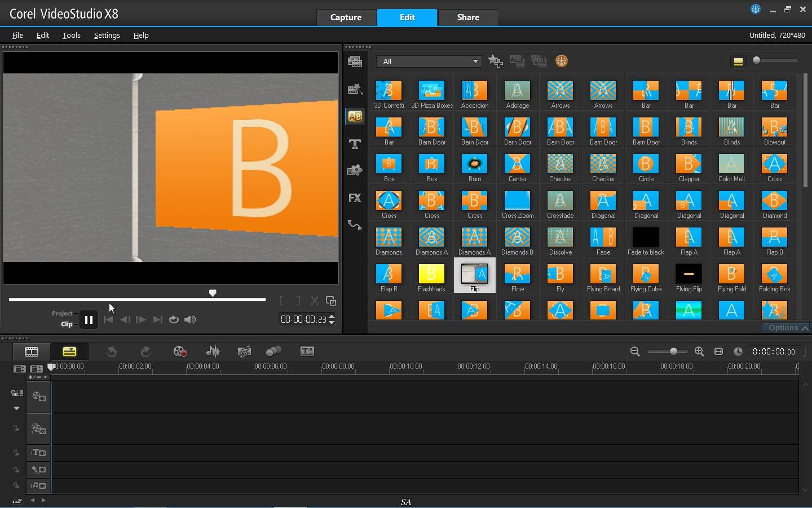Image resolution: width=812 pixels, height=508 pixels.
Task: Open the Help menu
Action: pos(141,35)
